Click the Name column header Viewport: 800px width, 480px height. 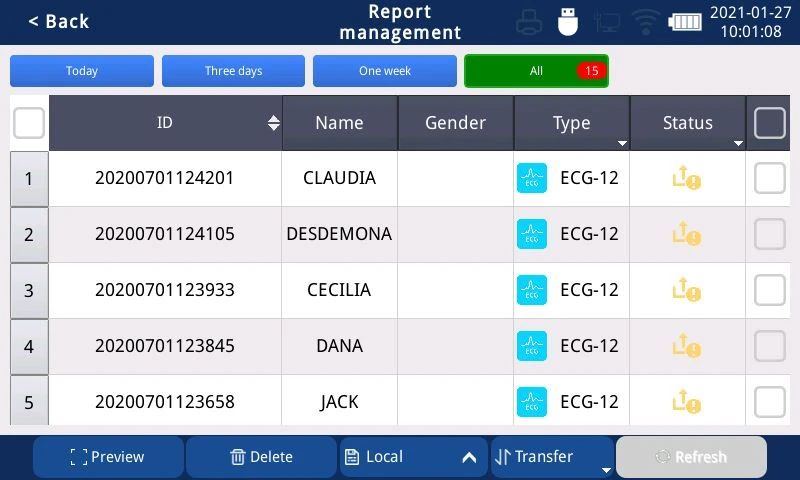click(x=339, y=123)
